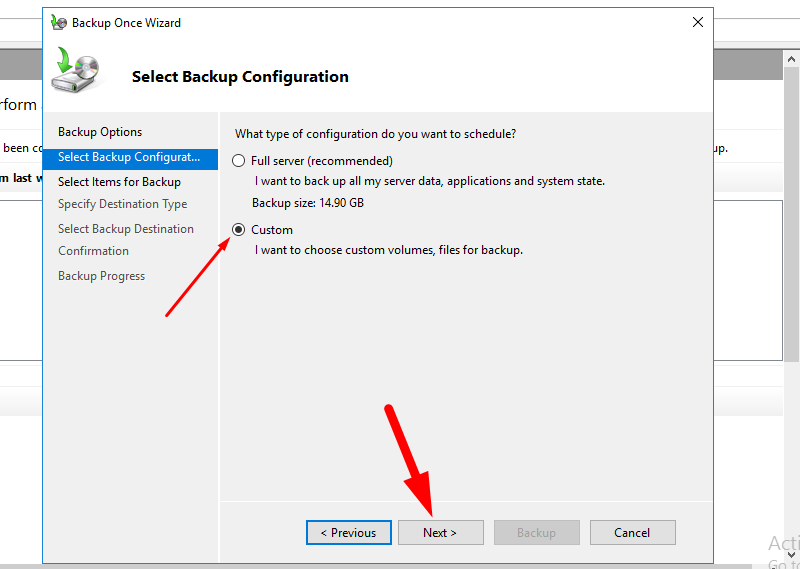Click the Backup Progress step
Viewport: 800px width, 569px height.
point(101,276)
